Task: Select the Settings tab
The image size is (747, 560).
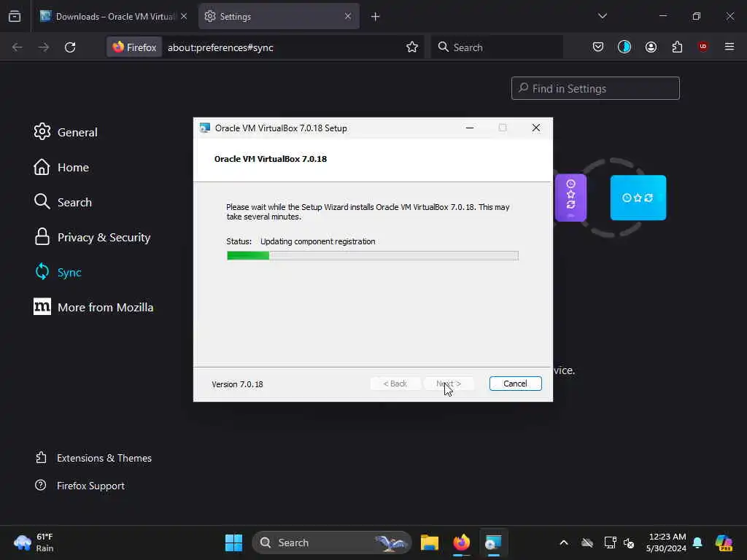Action: 279,17
